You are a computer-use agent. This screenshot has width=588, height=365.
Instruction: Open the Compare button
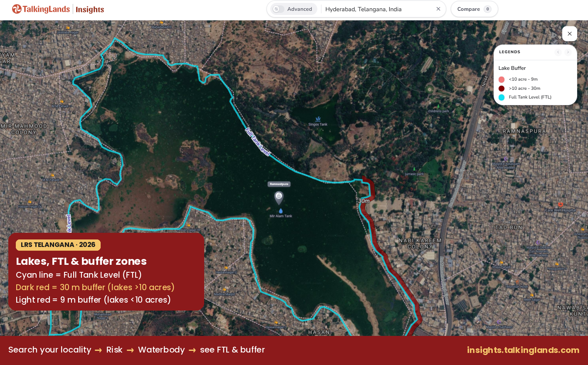[474, 9]
